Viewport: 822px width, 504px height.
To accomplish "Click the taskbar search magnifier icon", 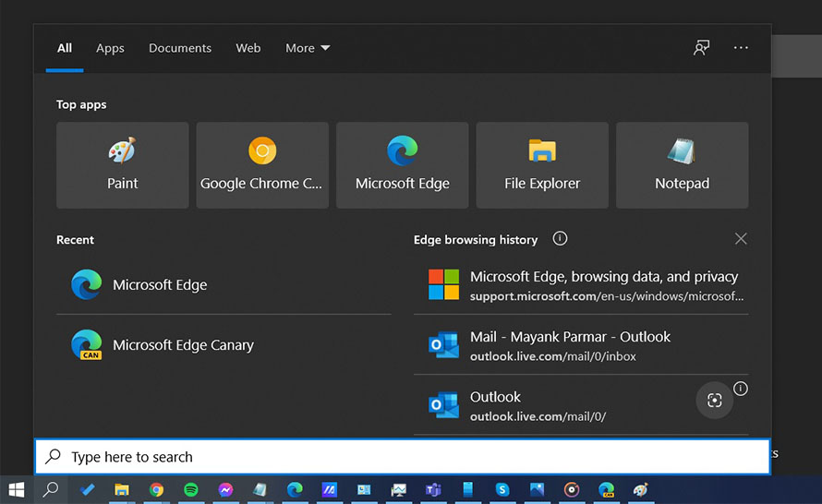I will (51, 490).
